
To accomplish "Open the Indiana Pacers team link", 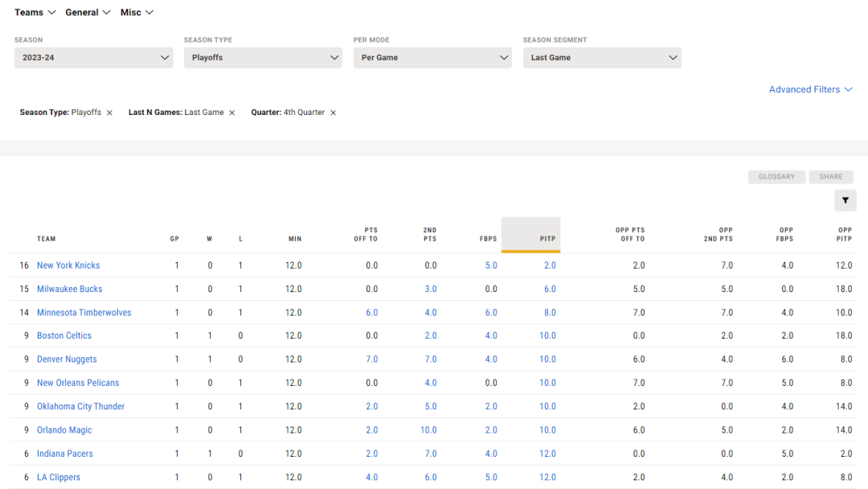I will tap(65, 454).
